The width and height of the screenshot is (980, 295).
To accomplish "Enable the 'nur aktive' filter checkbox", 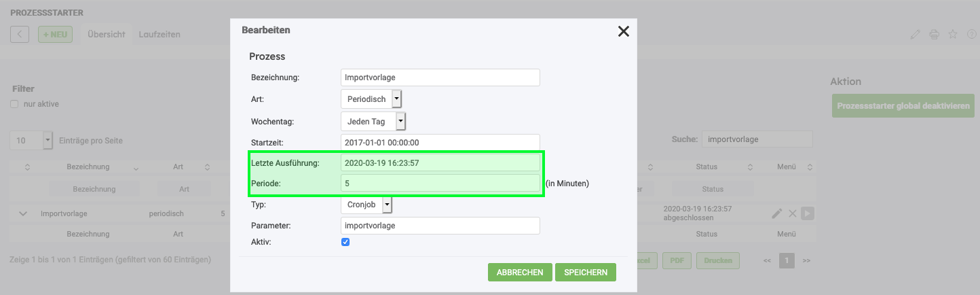I will pos(14,104).
